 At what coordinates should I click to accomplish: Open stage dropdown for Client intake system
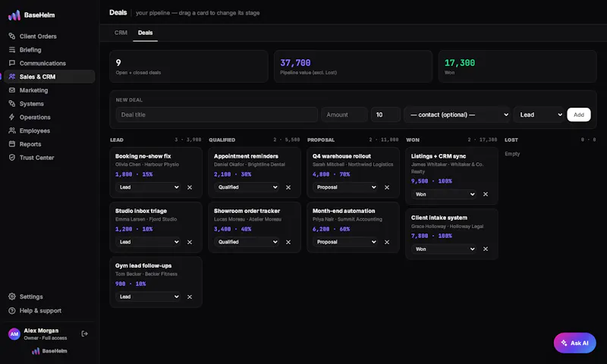[445, 249]
